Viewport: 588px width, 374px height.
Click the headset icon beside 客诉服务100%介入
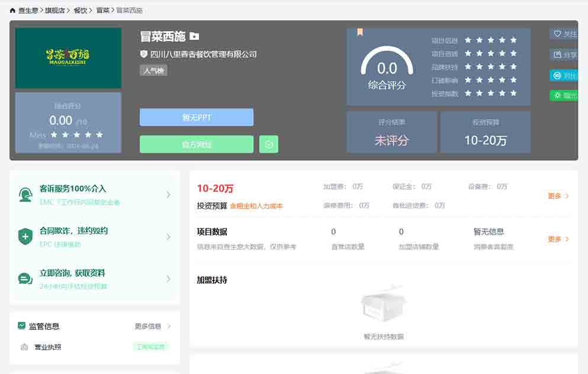point(25,195)
